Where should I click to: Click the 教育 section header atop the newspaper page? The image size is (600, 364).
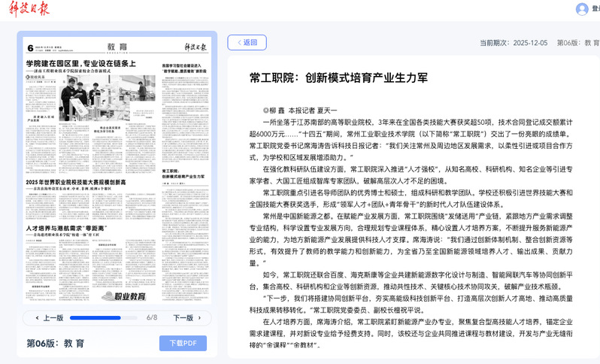click(x=117, y=47)
